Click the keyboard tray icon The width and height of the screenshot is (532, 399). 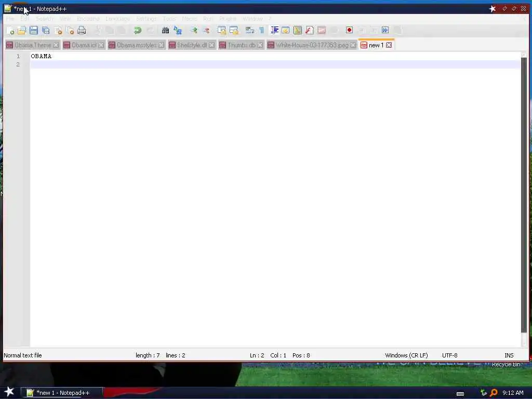point(460,394)
